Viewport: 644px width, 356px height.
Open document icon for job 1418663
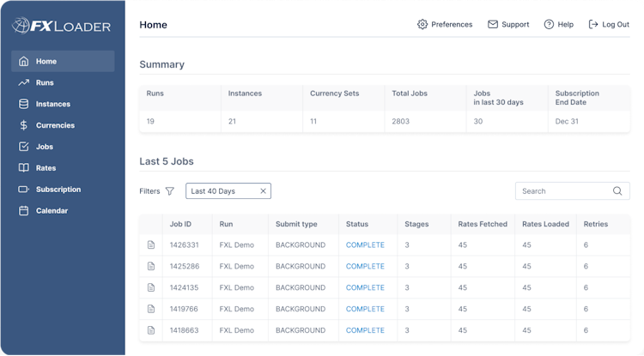pos(151,330)
